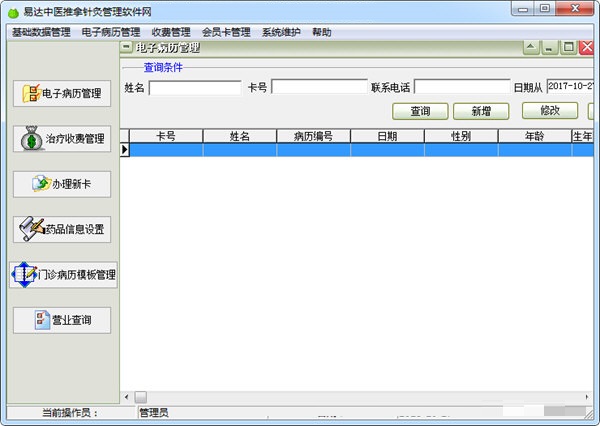This screenshot has width=600, height=426.
Task: Click the 日期从 date field
Action: click(x=570, y=86)
